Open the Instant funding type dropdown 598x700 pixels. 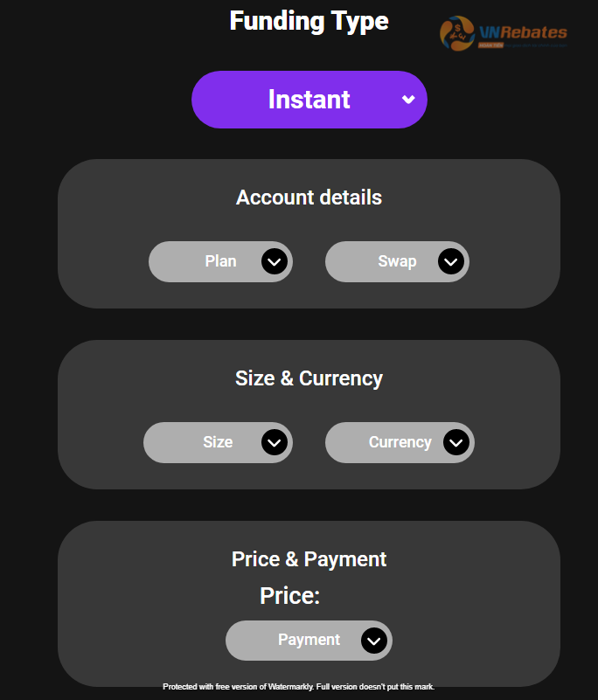coord(309,100)
